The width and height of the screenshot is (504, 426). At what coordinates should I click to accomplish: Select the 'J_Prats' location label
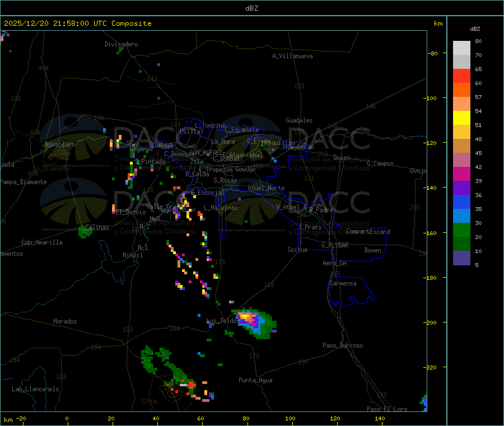tap(310, 227)
